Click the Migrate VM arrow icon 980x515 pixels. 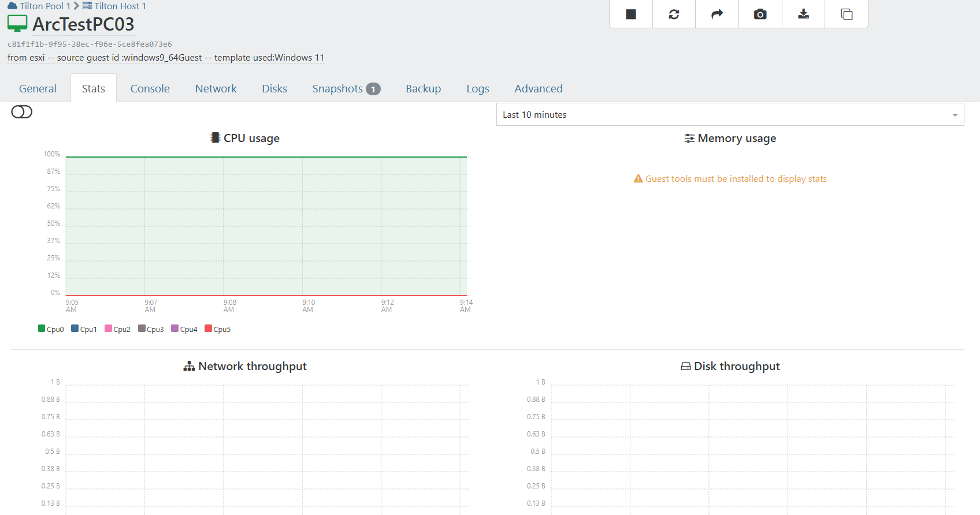pyautogui.click(x=717, y=14)
